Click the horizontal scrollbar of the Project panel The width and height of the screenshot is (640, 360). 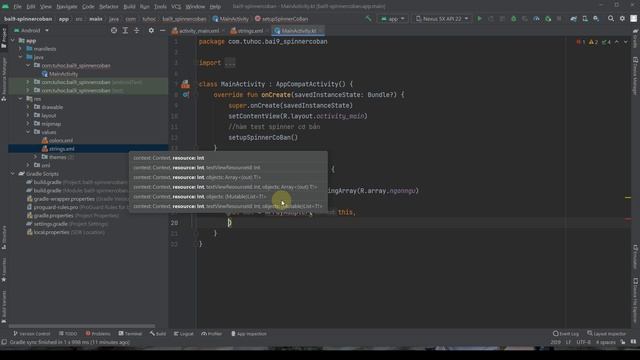pos(82,327)
